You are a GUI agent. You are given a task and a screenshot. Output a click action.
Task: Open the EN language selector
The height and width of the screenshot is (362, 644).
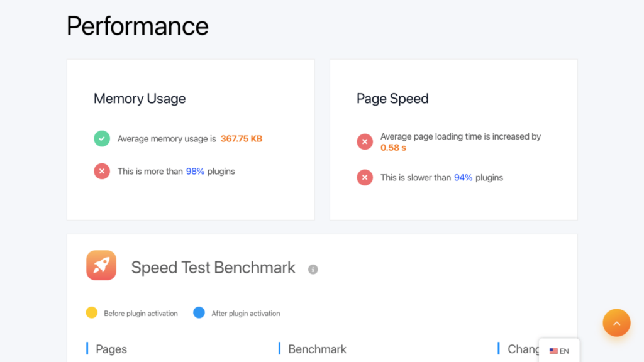point(559,351)
